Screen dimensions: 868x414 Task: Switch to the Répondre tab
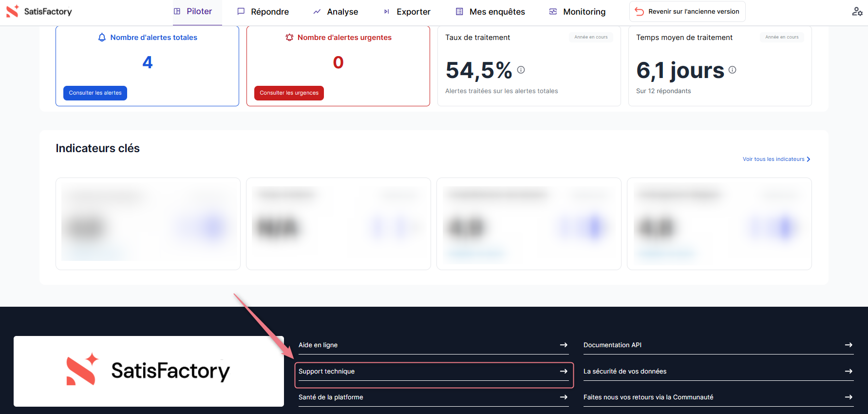pos(263,12)
